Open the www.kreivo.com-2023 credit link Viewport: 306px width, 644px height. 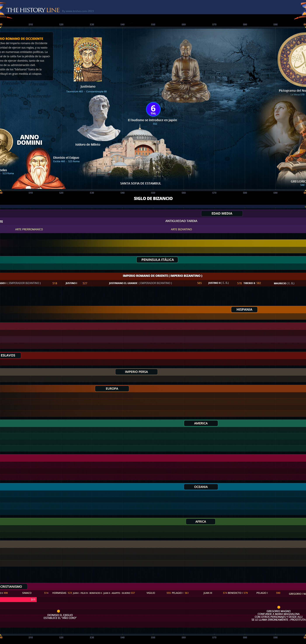pos(78,11)
